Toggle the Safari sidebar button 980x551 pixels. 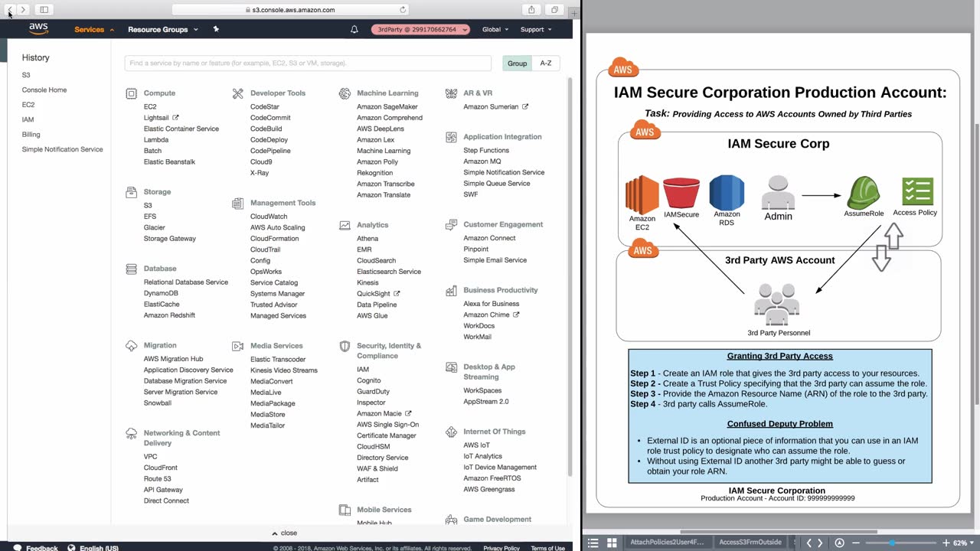pyautogui.click(x=44, y=10)
